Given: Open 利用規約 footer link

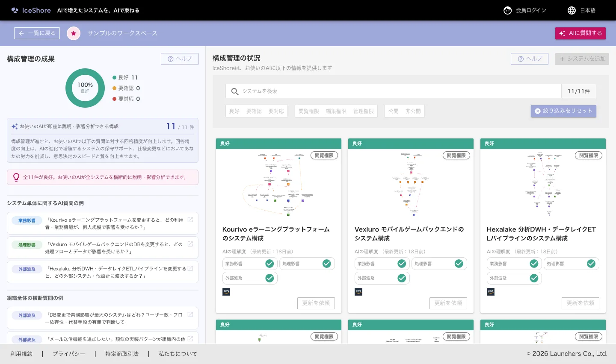Looking at the screenshot, I should [x=21, y=354].
